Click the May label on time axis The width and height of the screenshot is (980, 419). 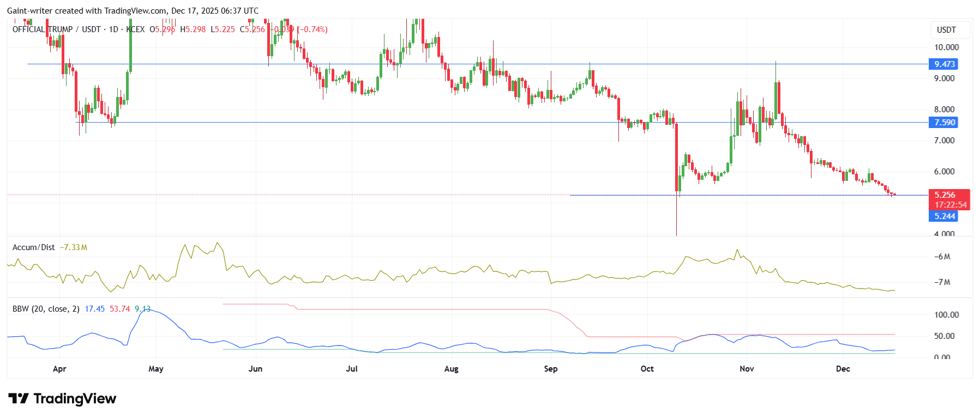(x=156, y=369)
